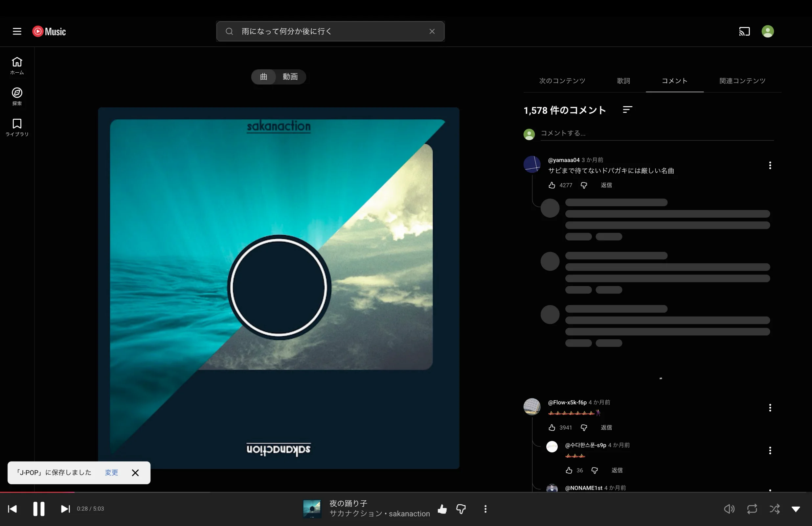This screenshot has width=812, height=526.
Task: Click the YouTube Music logo
Action: tap(49, 32)
